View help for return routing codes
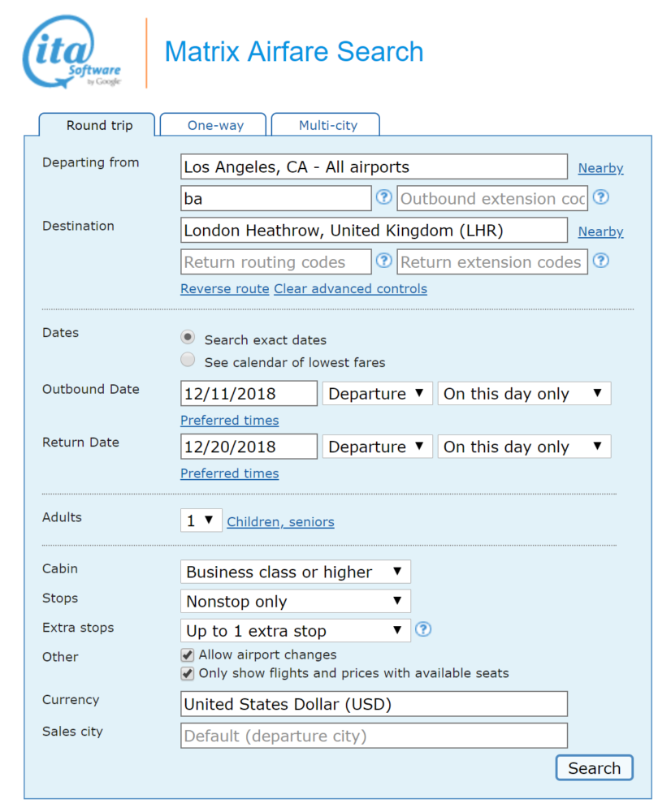 [383, 261]
